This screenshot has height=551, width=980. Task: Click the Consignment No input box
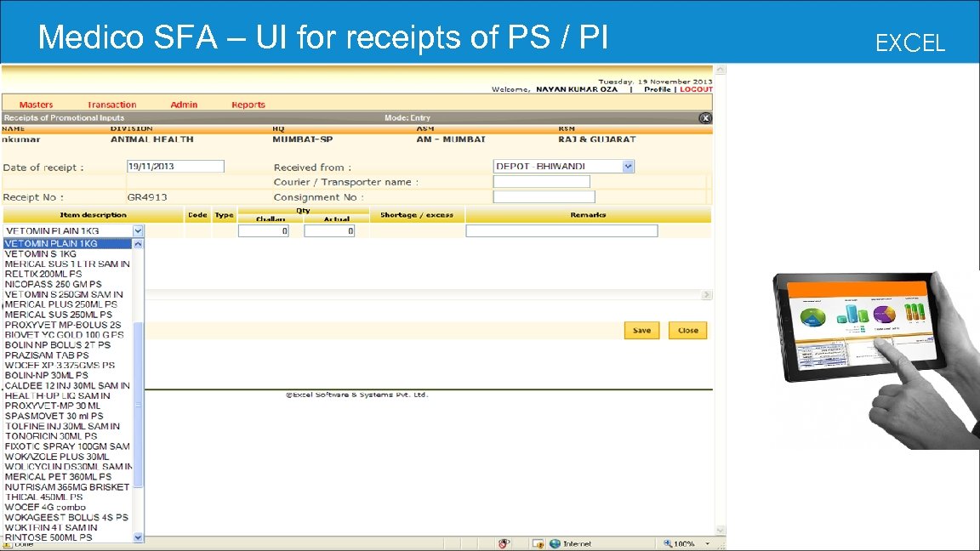543,196
